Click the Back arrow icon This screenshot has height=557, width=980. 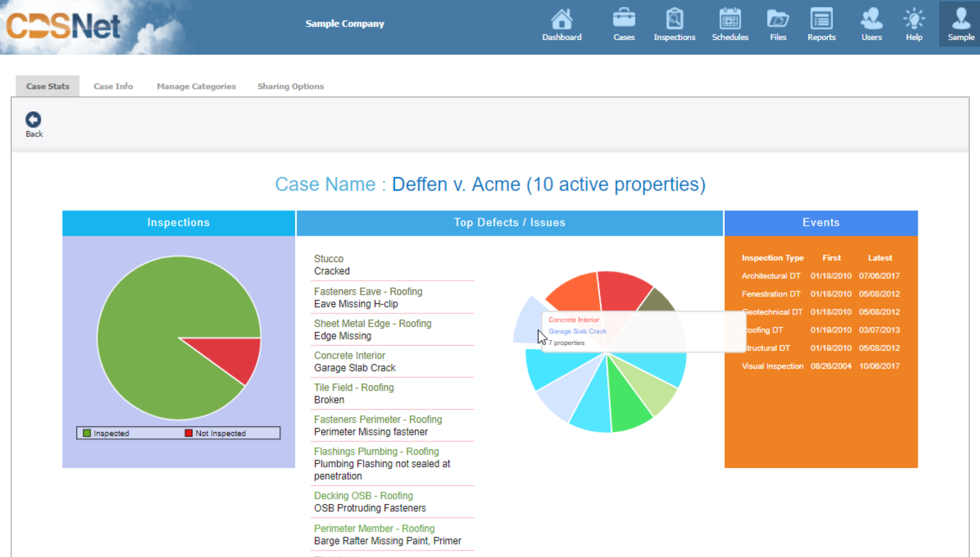(x=33, y=120)
